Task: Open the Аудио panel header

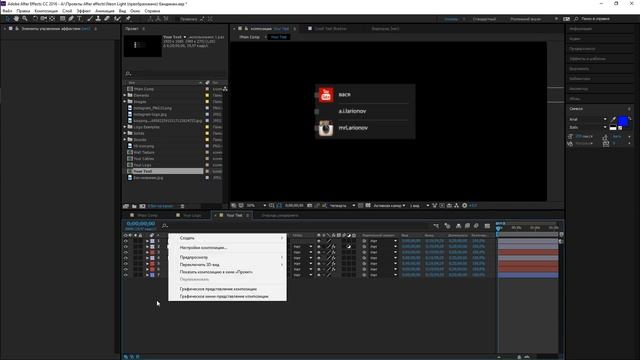Action: coord(575,39)
